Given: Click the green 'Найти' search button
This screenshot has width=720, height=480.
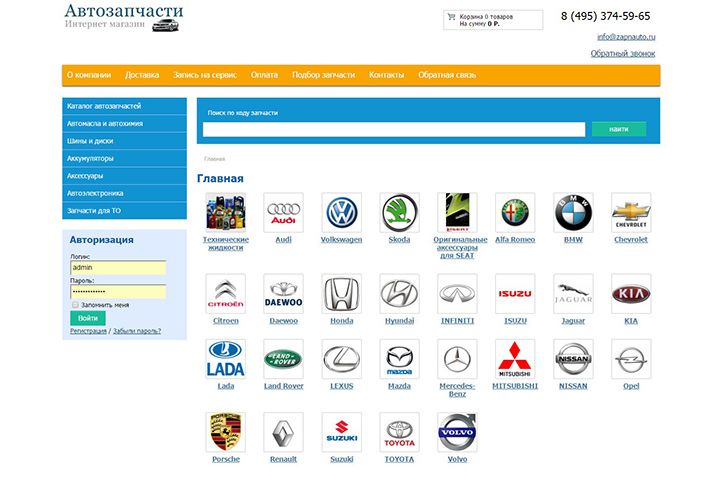Looking at the screenshot, I should click(619, 129).
